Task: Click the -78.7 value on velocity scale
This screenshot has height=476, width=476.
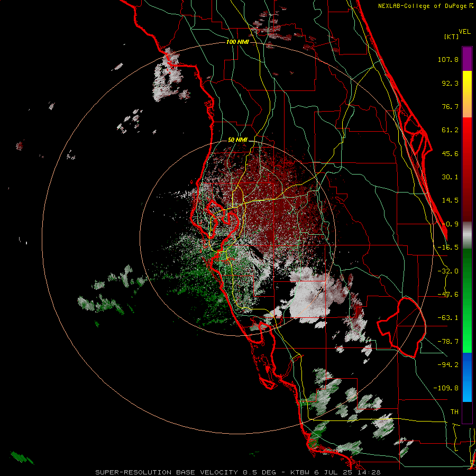Action: click(448, 342)
